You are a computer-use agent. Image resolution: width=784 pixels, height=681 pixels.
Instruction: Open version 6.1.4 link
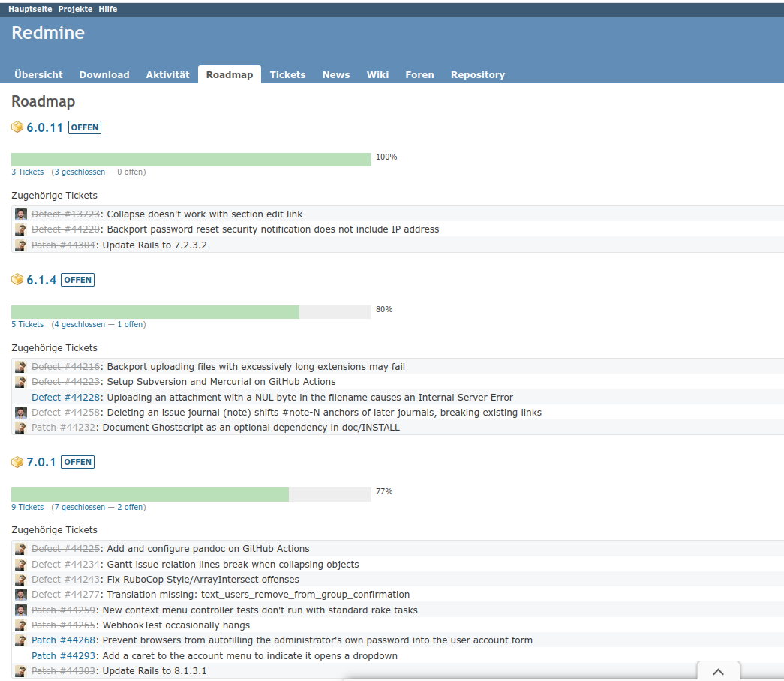click(41, 280)
